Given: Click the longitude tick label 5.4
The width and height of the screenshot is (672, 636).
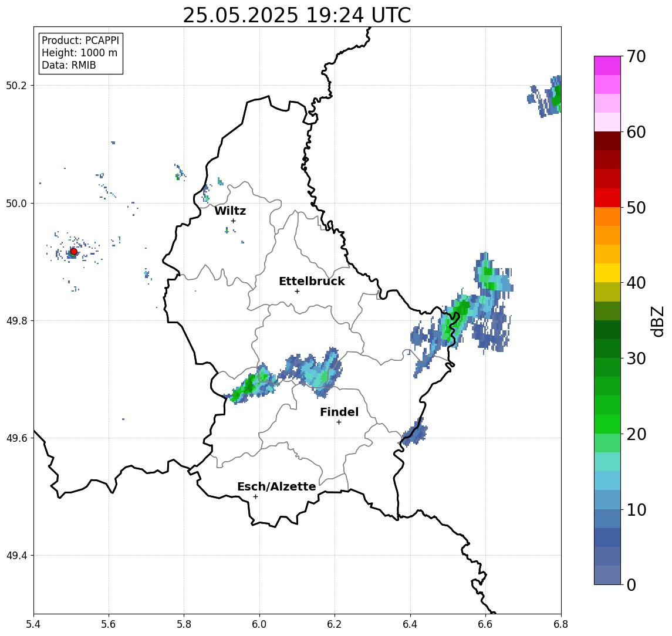Looking at the screenshot, I should tap(33, 624).
